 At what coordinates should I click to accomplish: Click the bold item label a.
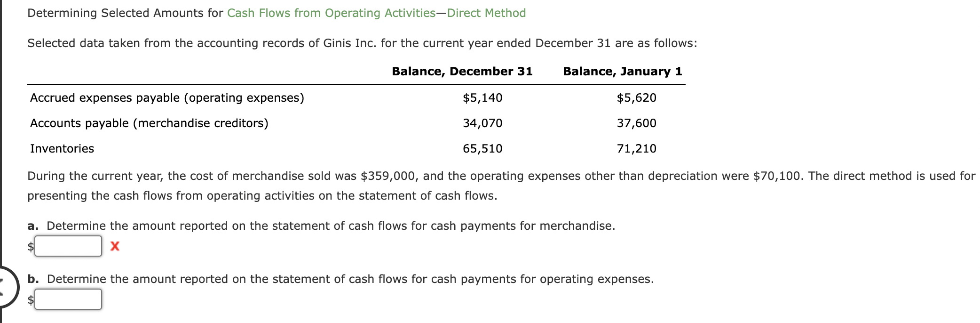(32, 226)
